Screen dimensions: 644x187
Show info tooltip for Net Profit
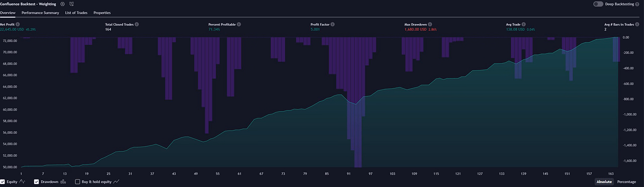(x=18, y=24)
